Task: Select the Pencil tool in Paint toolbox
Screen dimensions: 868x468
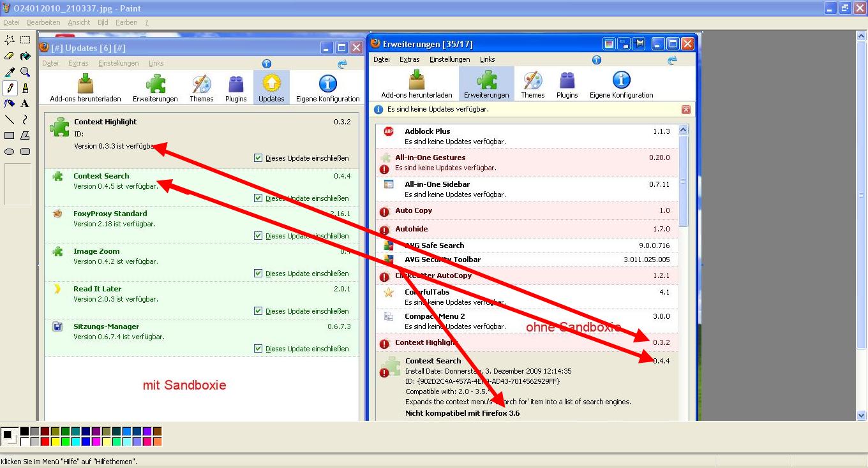Action: point(10,88)
